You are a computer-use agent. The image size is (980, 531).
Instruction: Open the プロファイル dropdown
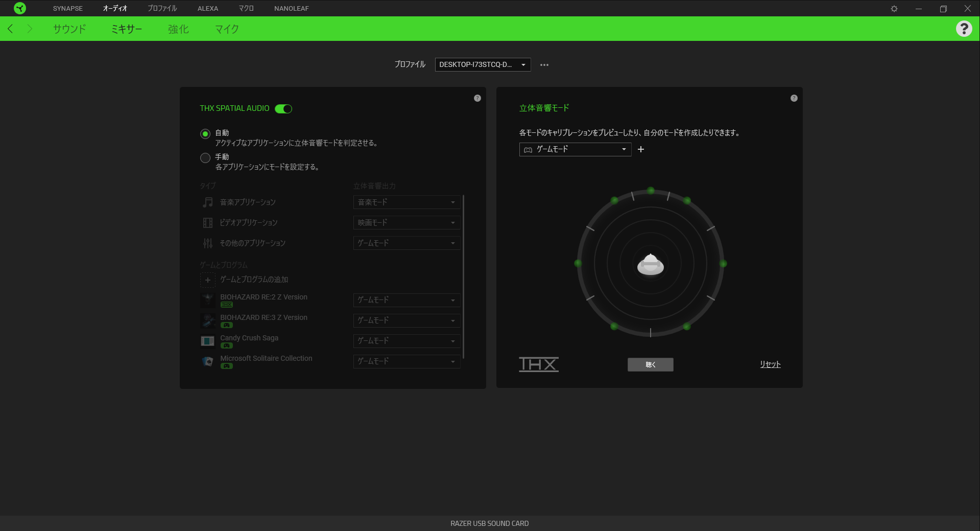[x=482, y=64]
